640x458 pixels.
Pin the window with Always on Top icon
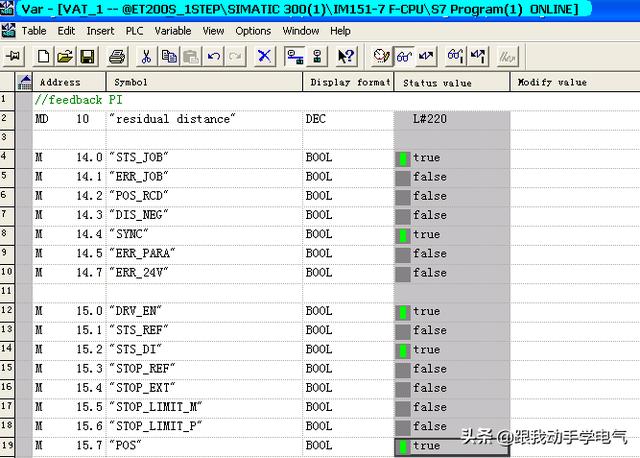point(13,56)
